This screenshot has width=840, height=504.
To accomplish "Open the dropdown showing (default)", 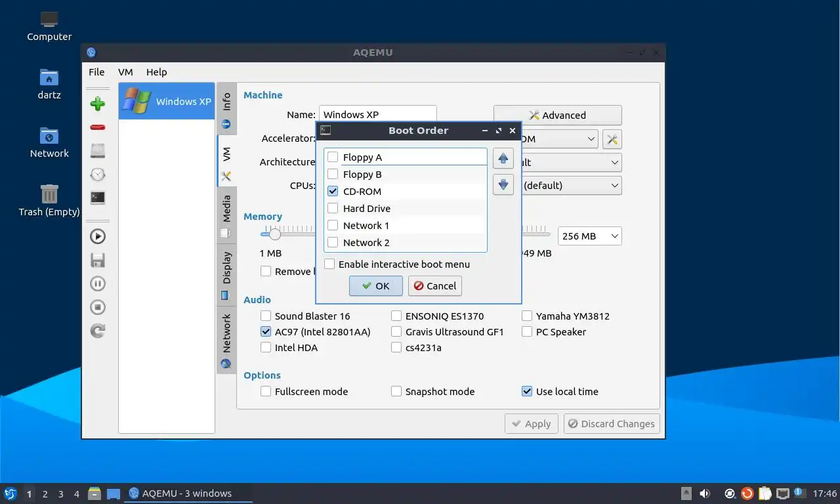I will coord(572,186).
